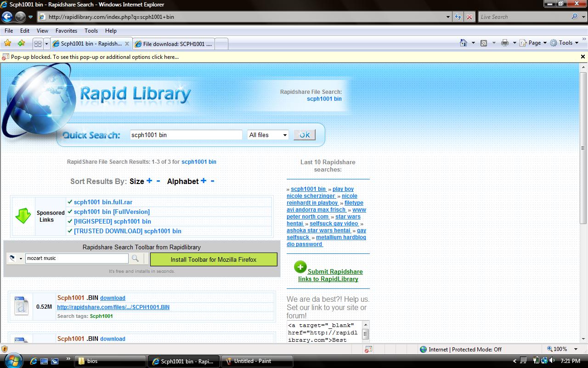This screenshot has width=588, height=368.
Task: Stop page loading with the red X icon
Action: (x=469, y=17)
